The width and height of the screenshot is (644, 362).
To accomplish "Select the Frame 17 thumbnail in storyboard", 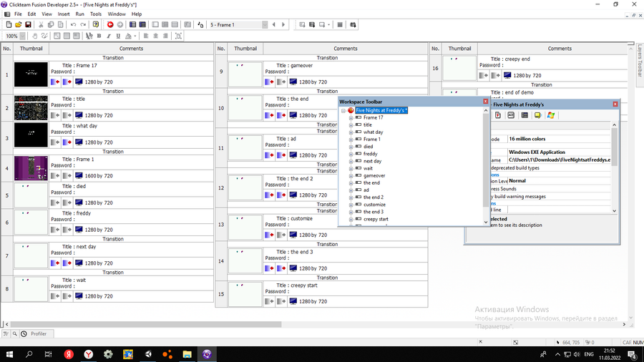I will click(x=31, y=74).
